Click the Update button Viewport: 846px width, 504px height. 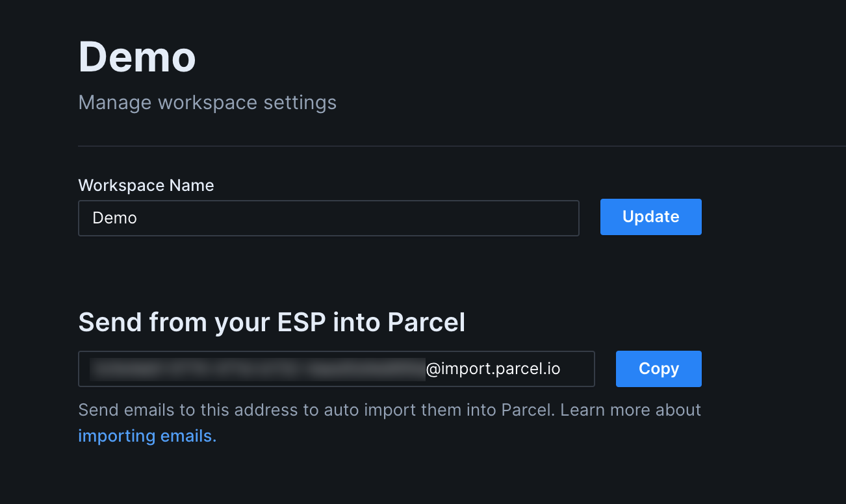650,217
